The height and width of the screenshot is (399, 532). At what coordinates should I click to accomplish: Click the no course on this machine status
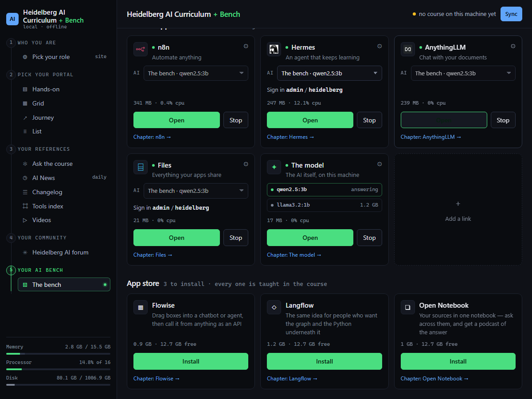point(454,14)
